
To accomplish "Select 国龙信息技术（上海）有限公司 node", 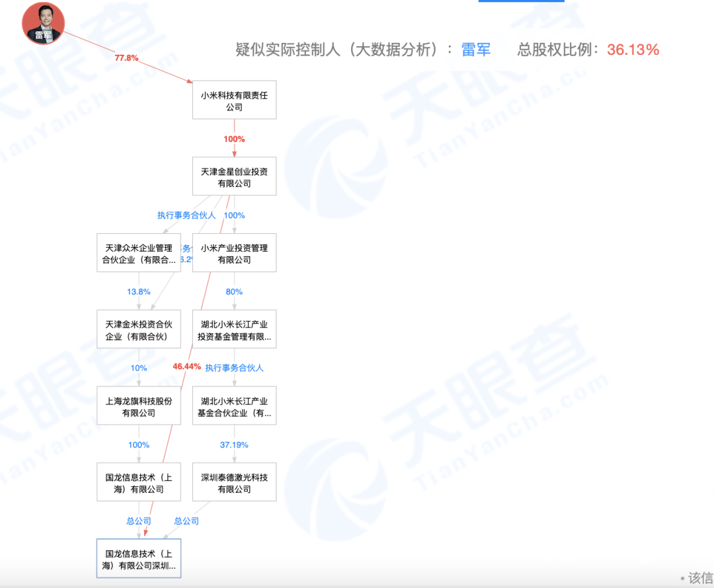I will pyautogui.click(x=139, y=482).
